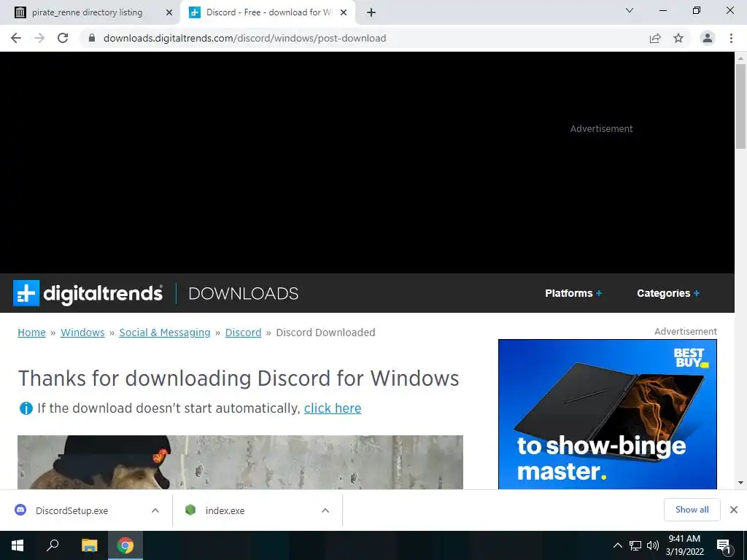
Task: Go back to the previous page
Action: pyautogui.click(x=16, y=38)
